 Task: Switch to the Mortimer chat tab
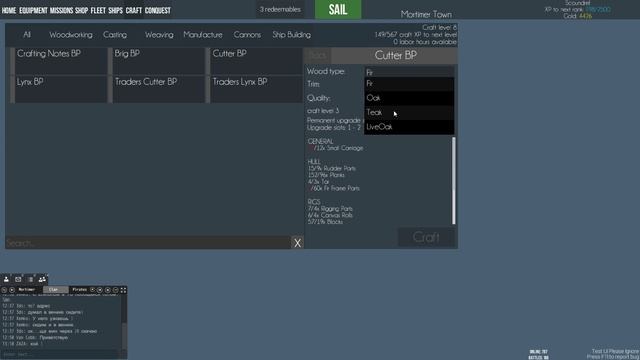pos(27,290)
